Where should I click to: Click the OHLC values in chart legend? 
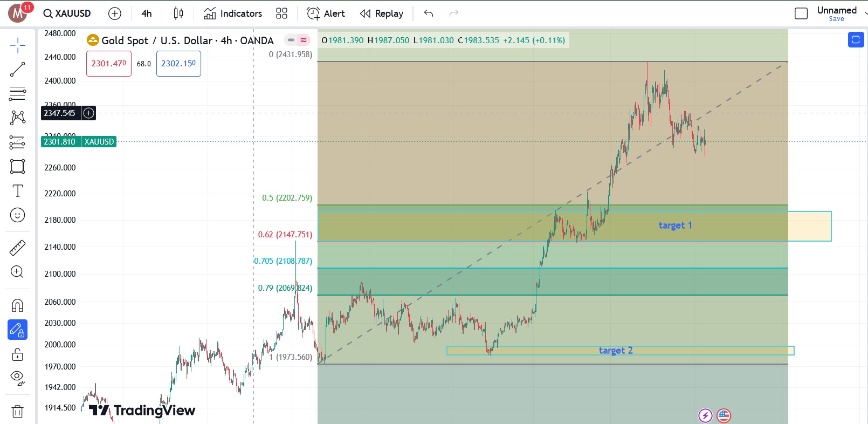click(443, 40)
